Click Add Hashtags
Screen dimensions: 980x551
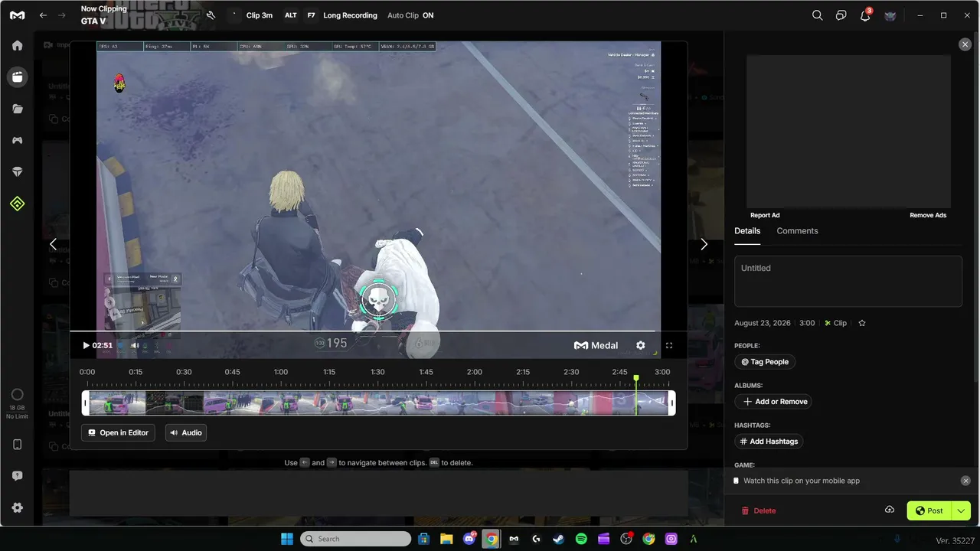coord(768,442)
